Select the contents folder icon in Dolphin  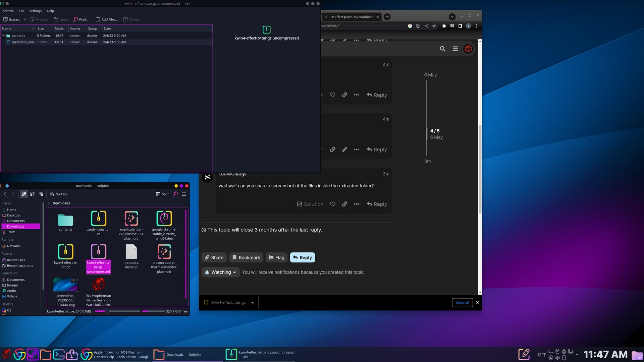[x=65, y=220]
